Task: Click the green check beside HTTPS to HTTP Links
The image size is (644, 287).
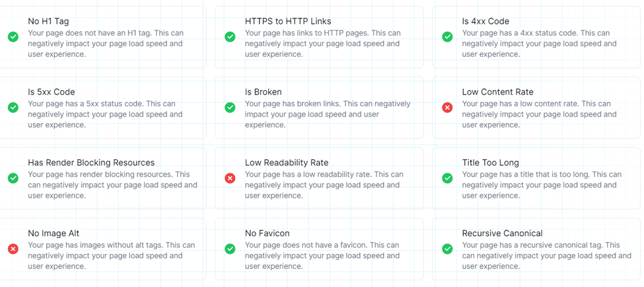Action: point(230,37)
